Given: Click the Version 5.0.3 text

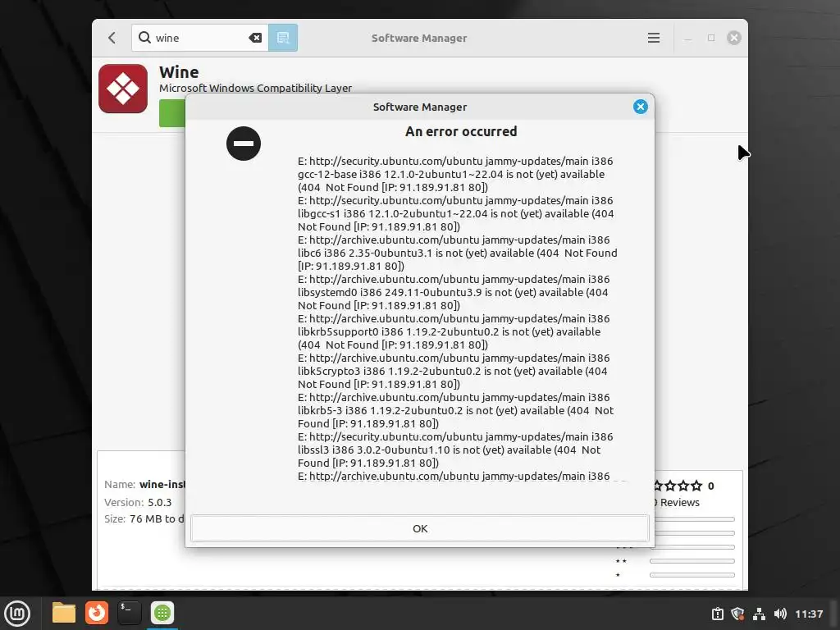Looking at the screenshot, I should [x=138, y=503].
